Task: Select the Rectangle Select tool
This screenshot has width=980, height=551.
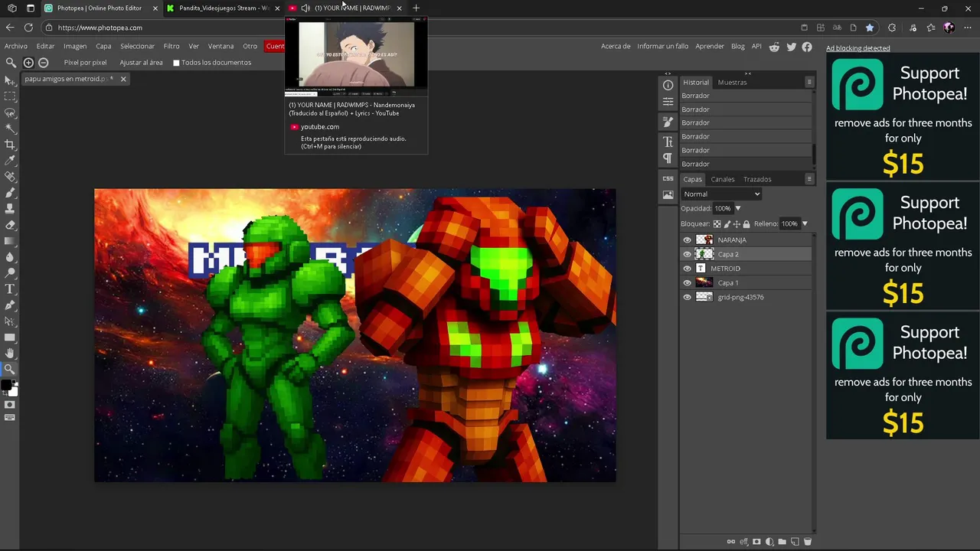Action: (x=10, y=96)
